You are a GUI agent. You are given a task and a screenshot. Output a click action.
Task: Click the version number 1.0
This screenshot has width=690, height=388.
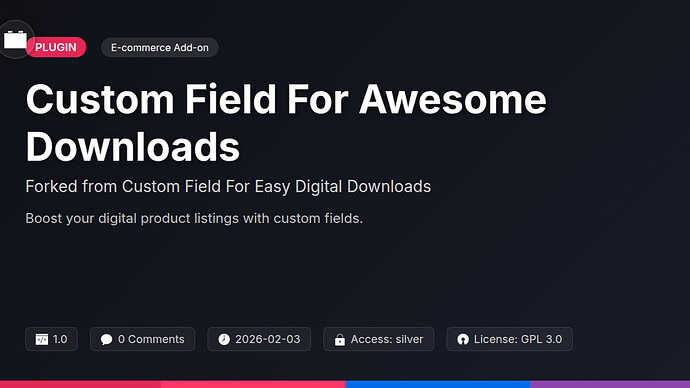pyautogui.click(x=60, y=339)
